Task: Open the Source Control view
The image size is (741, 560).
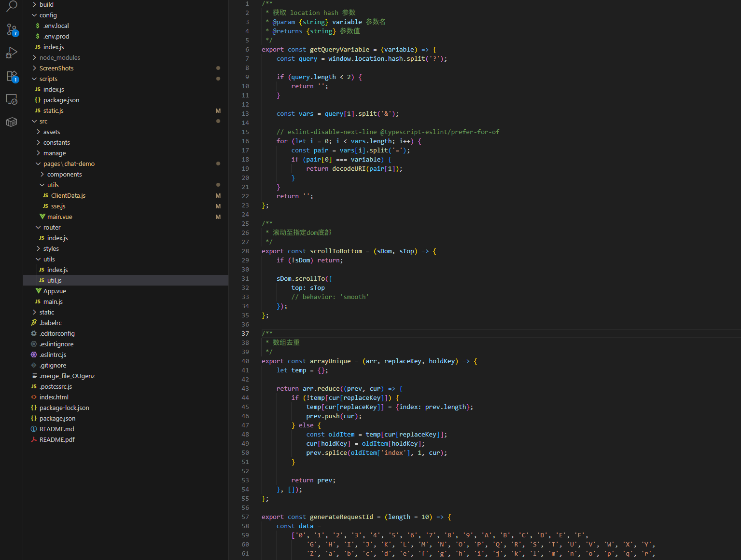Action: pos(12,29)
